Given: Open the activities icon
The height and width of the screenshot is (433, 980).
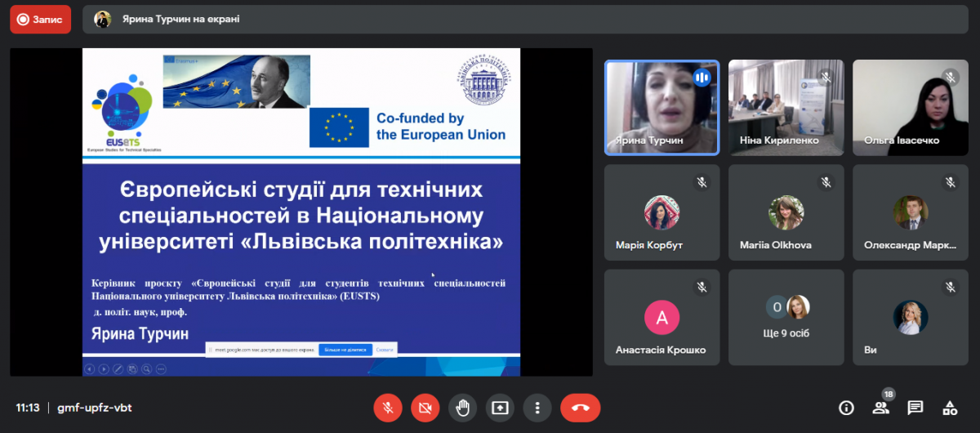Looking at the screenshot, I should coord(950,408).
